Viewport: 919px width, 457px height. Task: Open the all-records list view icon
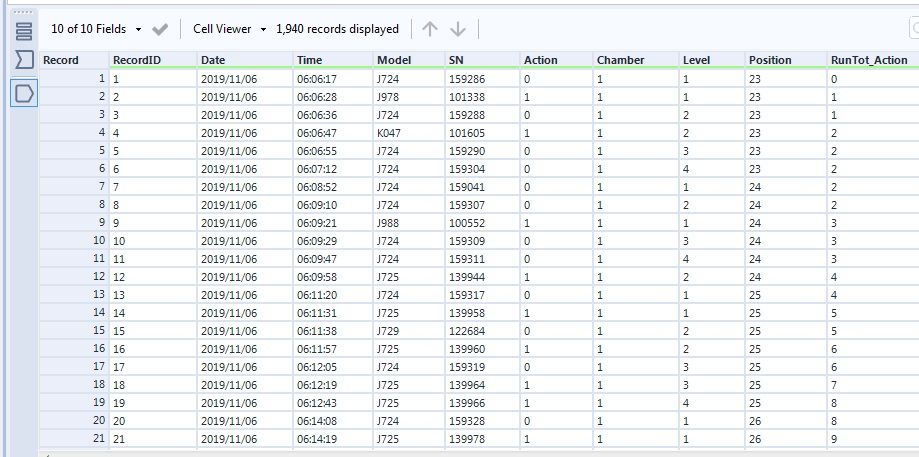23,31
